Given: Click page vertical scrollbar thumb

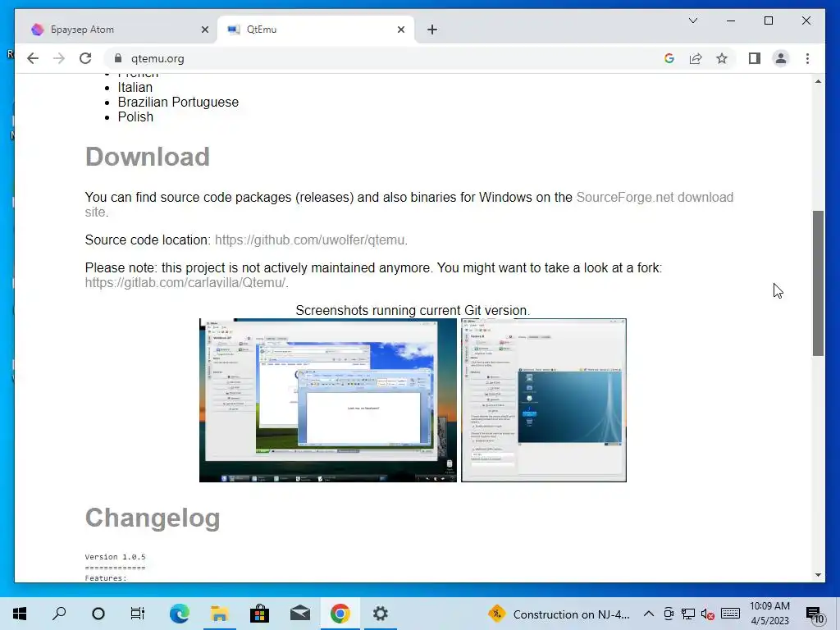Looking at the screenshot, I should click(818, 283).
